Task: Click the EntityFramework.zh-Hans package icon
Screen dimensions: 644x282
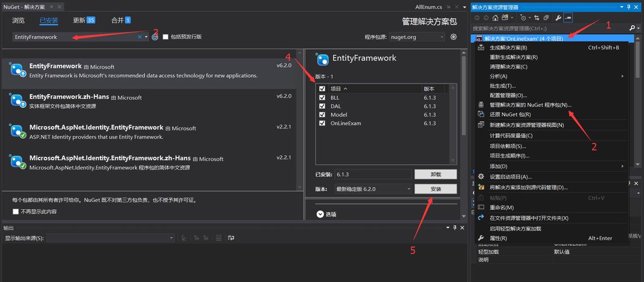Action: click(x=19, y=100)
